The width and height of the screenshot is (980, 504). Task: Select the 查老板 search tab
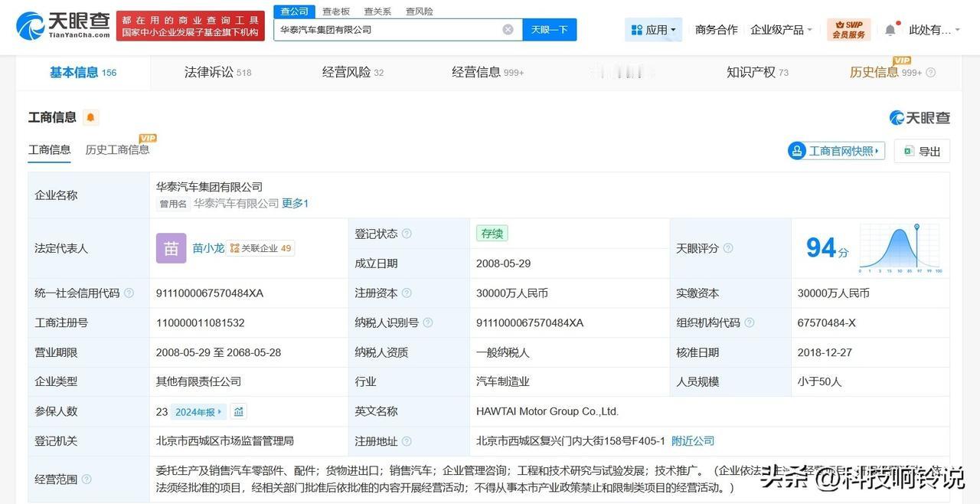click(336, 11)
